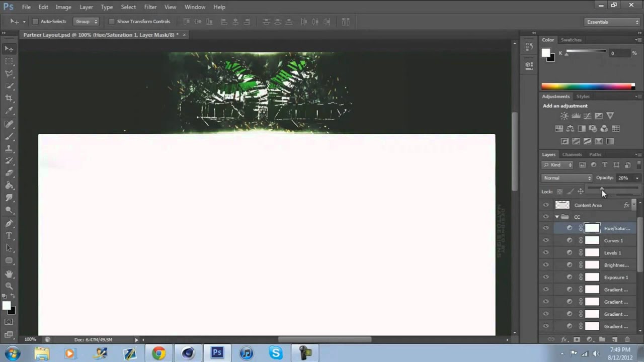Add a Vibrance adjustment
The image size is (644, 362).
[610, 116]
